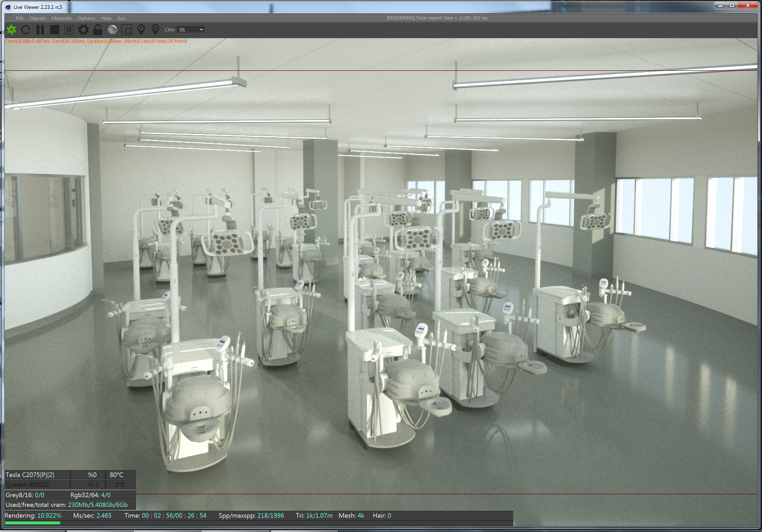
Task: Toggle clay mode sphere icon
Action: (112, 30)
